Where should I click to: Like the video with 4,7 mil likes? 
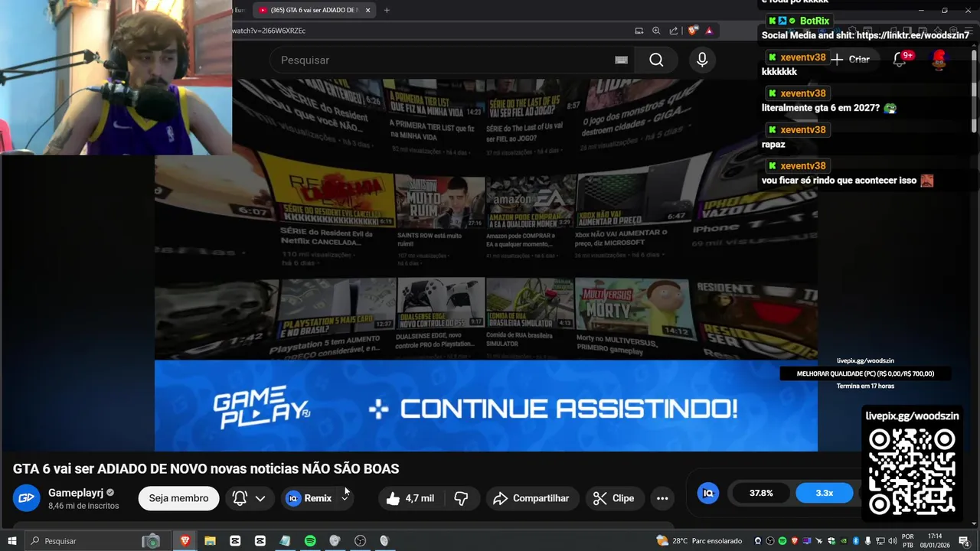[410, 498]
